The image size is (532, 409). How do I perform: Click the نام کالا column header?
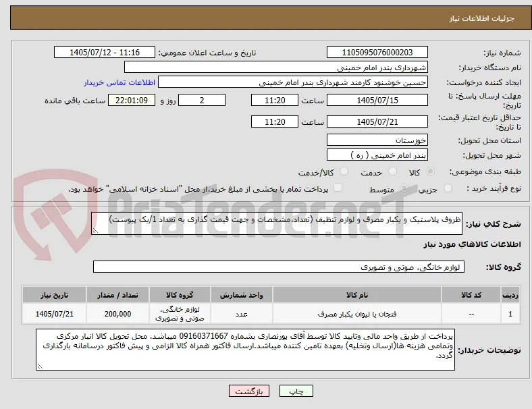357,295
